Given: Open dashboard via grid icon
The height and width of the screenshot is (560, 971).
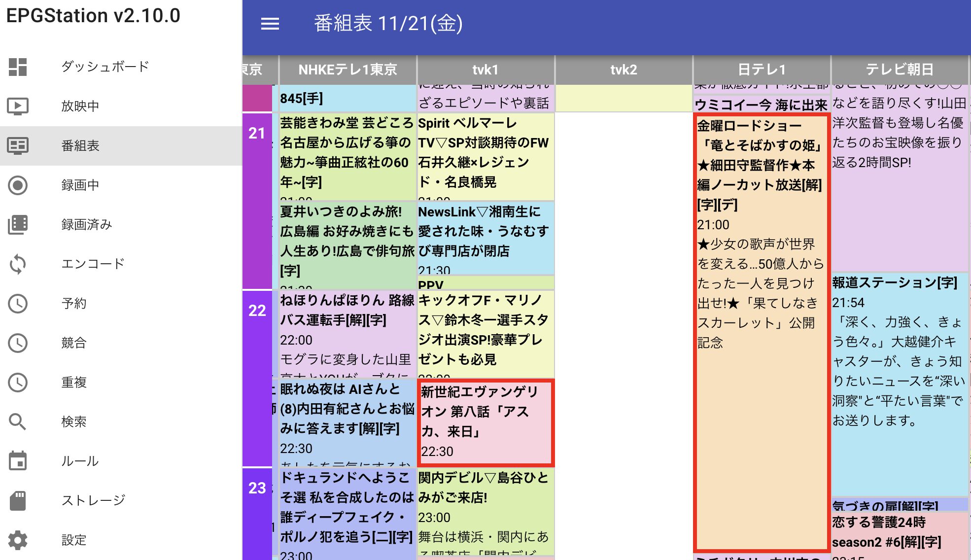Looking at the screenshot, I should [18, 67].
